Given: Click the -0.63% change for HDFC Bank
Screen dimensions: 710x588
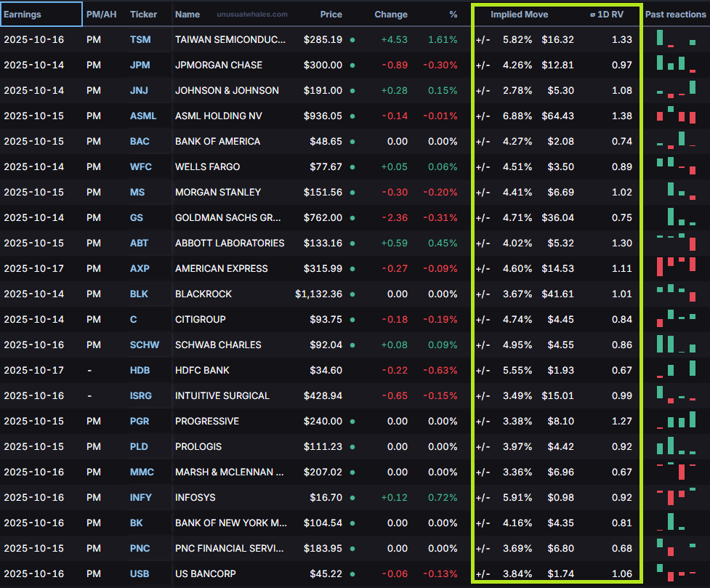Looking at the screenshot, I should (x=440, y=370).
